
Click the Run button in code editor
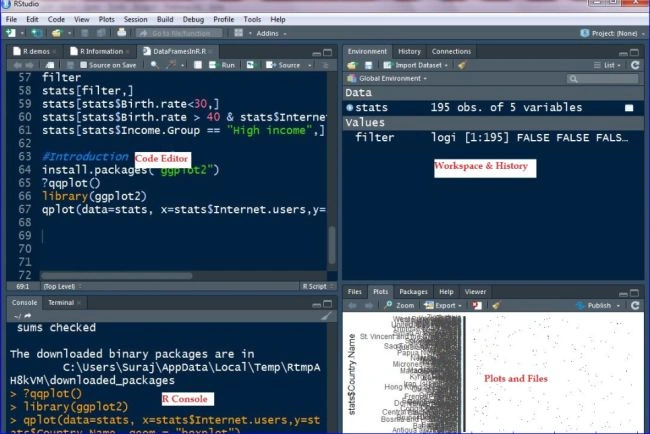223,65
